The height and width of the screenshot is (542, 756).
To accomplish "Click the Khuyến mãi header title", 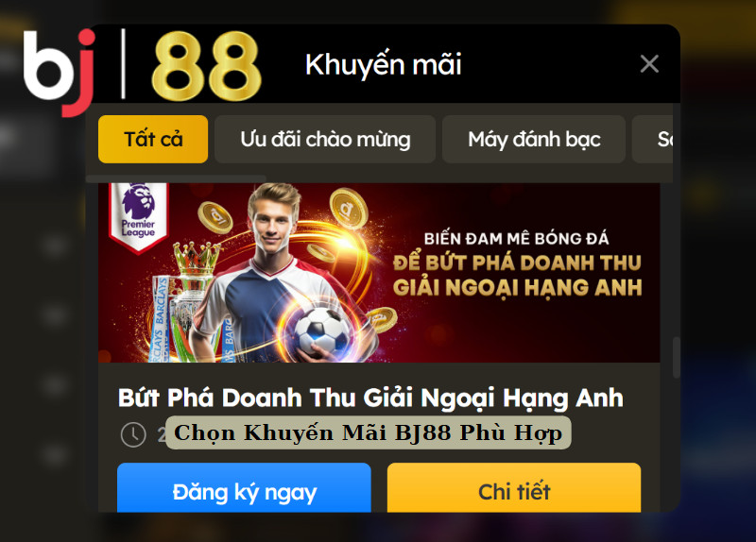I will pos(384,64).
